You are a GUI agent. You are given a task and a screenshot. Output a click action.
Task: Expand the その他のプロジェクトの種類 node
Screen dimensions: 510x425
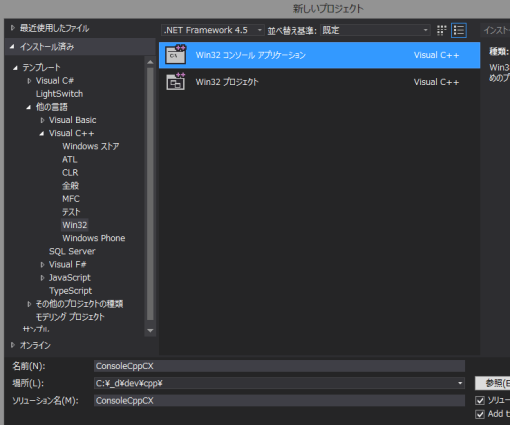29,304
